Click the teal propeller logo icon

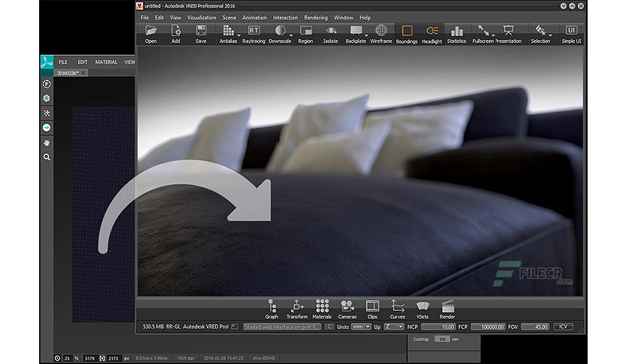pyautogui.click(x=47, y=62)
